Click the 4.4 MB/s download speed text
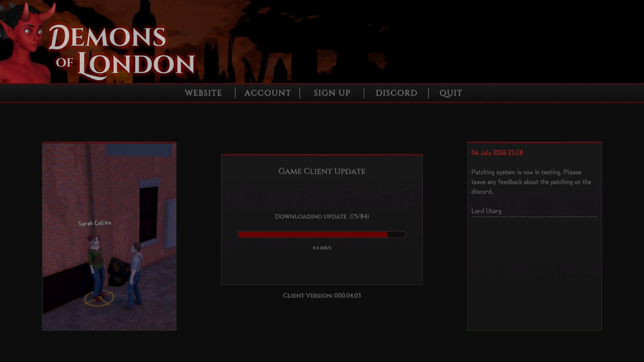 click(321, 248)
